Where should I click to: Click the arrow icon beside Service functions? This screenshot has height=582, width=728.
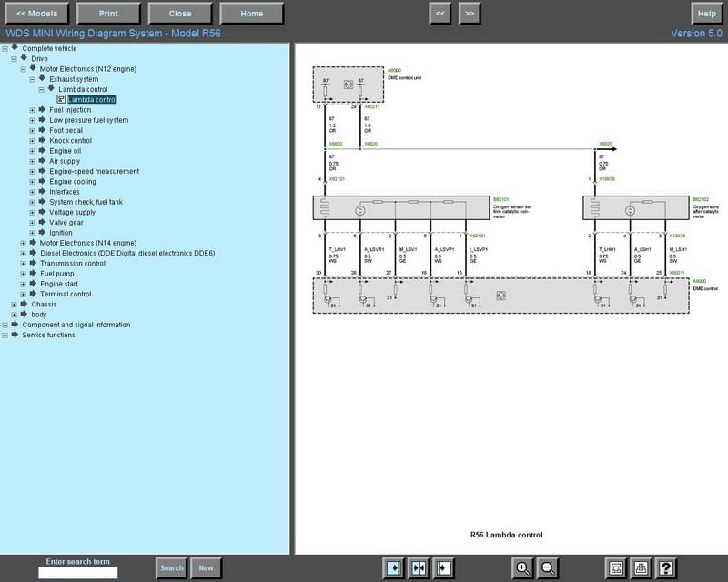click(x=15, y=335)
